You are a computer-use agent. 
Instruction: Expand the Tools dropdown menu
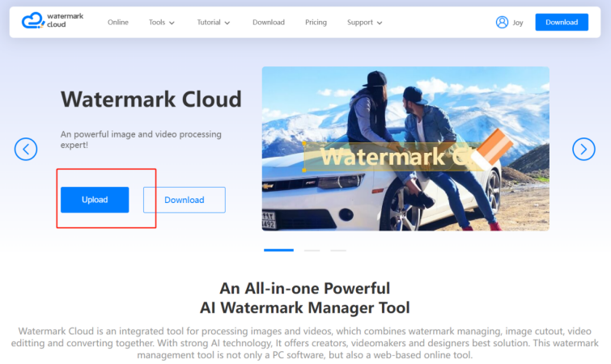[x=161, y=22]
